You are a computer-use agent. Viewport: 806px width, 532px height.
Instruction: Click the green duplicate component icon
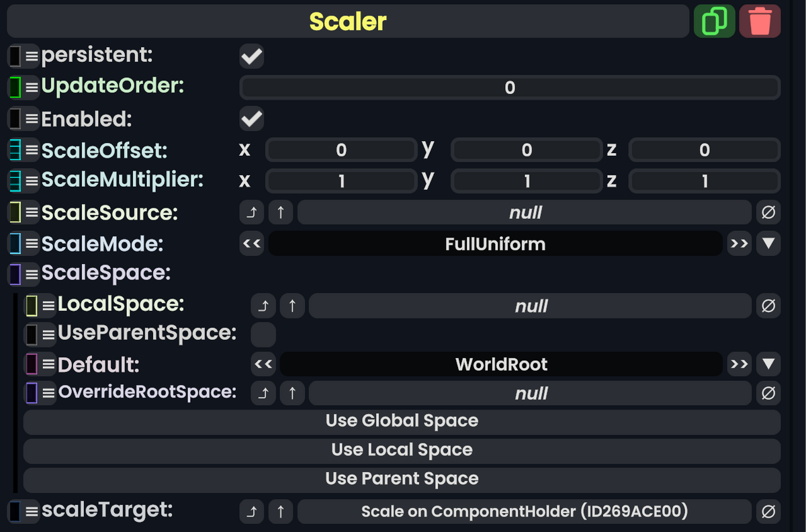click(714, 21)
